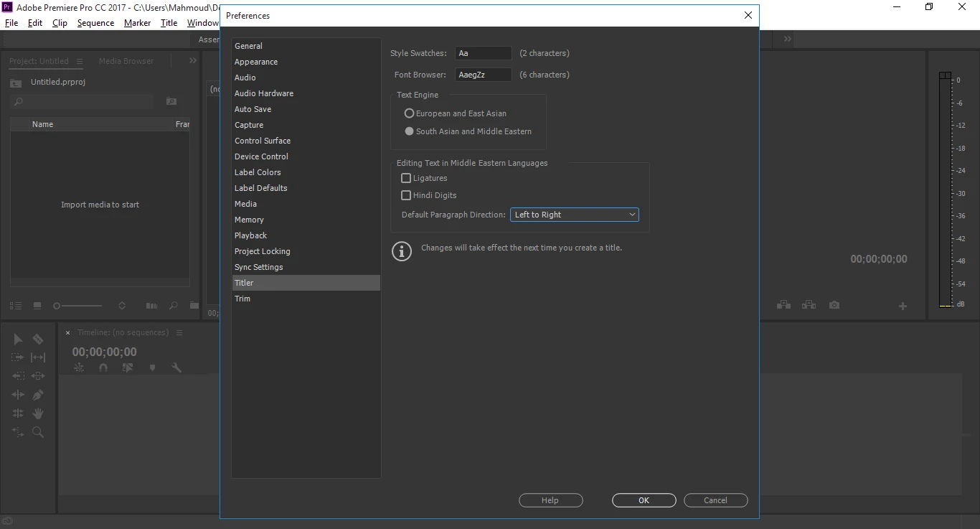Select the Pen tool
Viewport: 980px width, 529px height.
38,395
